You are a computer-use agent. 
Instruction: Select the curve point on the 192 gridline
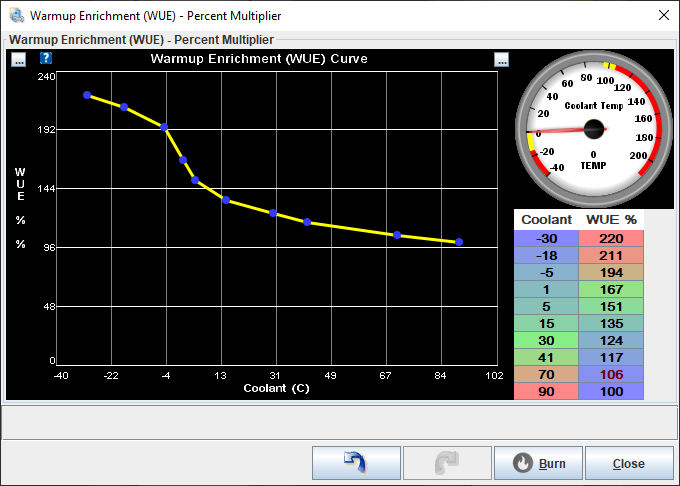[164, 127]
